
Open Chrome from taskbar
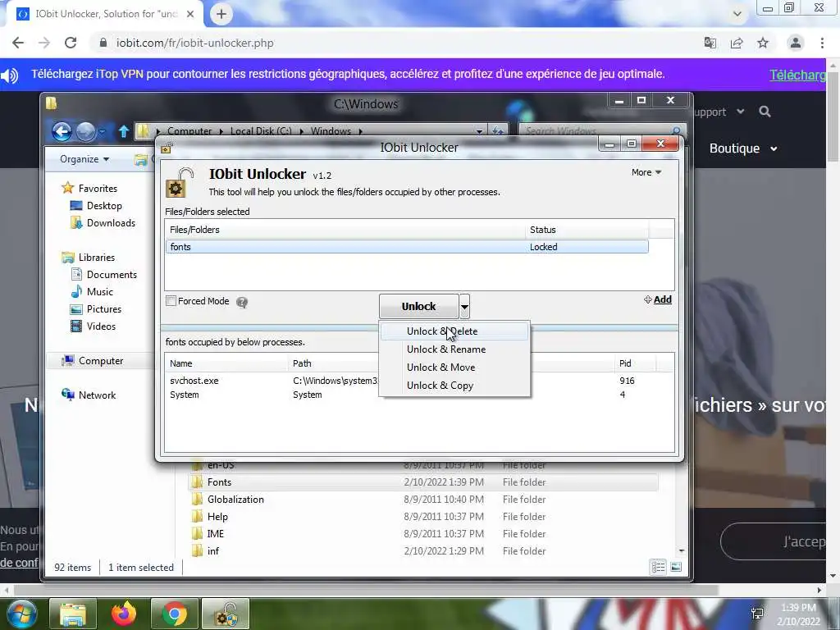175,614
